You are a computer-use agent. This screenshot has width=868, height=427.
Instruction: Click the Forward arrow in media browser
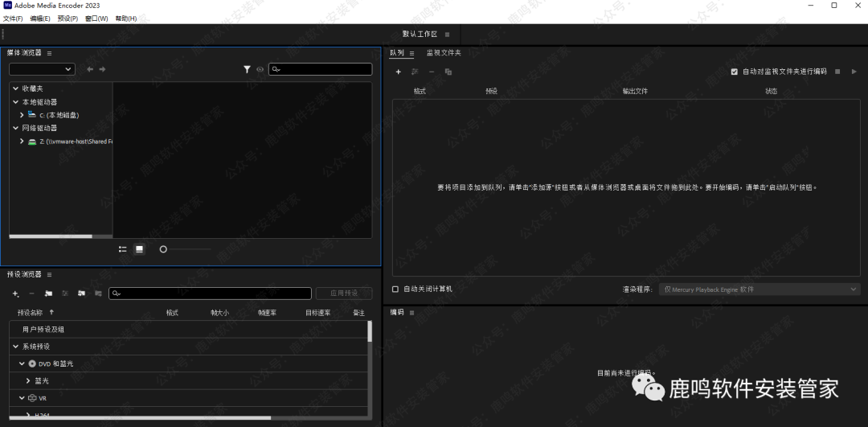102,69
